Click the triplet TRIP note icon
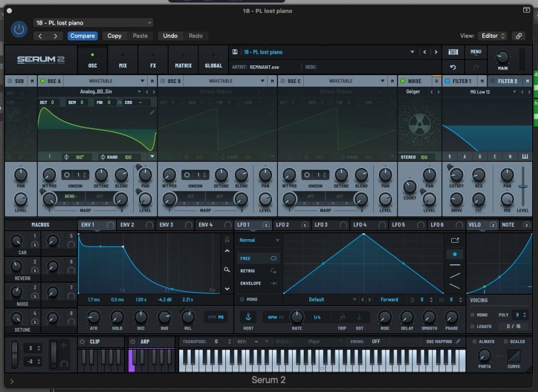 [x=342, y=317]
